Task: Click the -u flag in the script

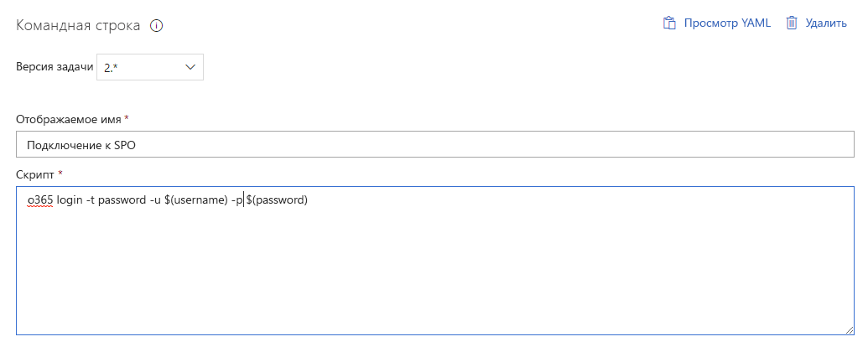Action: [x=155, y=199]
